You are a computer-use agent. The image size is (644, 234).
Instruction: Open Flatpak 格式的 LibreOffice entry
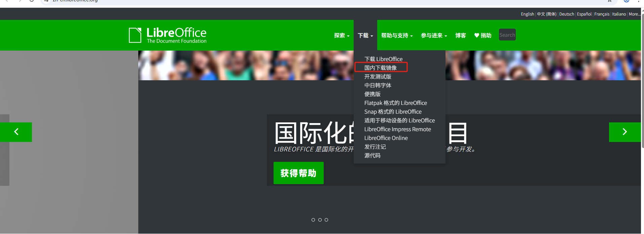coord(396,103)
